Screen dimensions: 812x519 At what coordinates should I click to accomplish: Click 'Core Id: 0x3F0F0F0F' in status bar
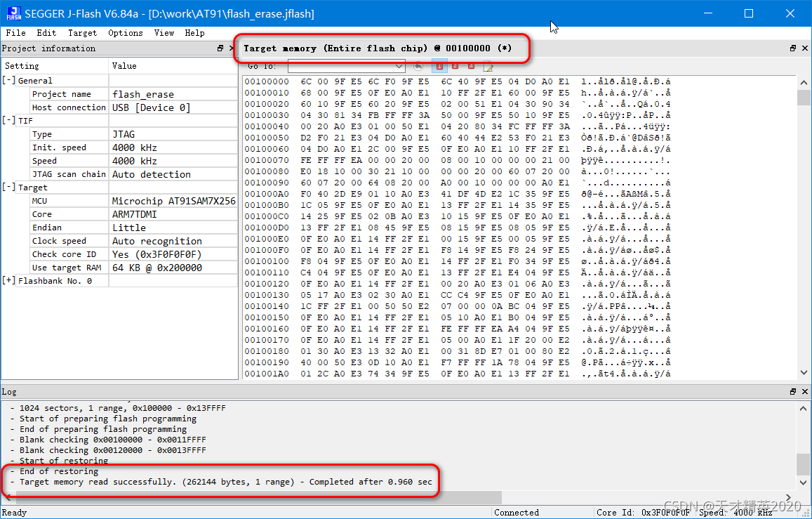[x=643, y=512]
